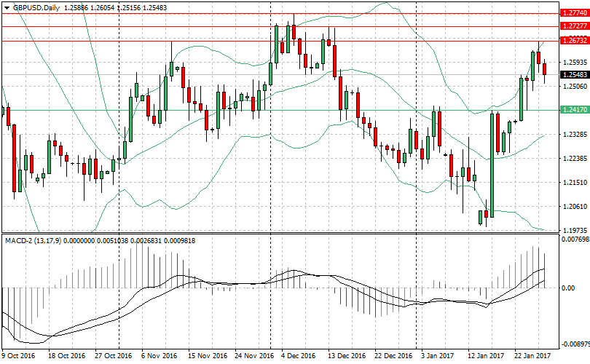Click the 4 Dec 2016 date label
Image resolution: width=590 pixels, height=364 pixels.
(x=298, y=356)
